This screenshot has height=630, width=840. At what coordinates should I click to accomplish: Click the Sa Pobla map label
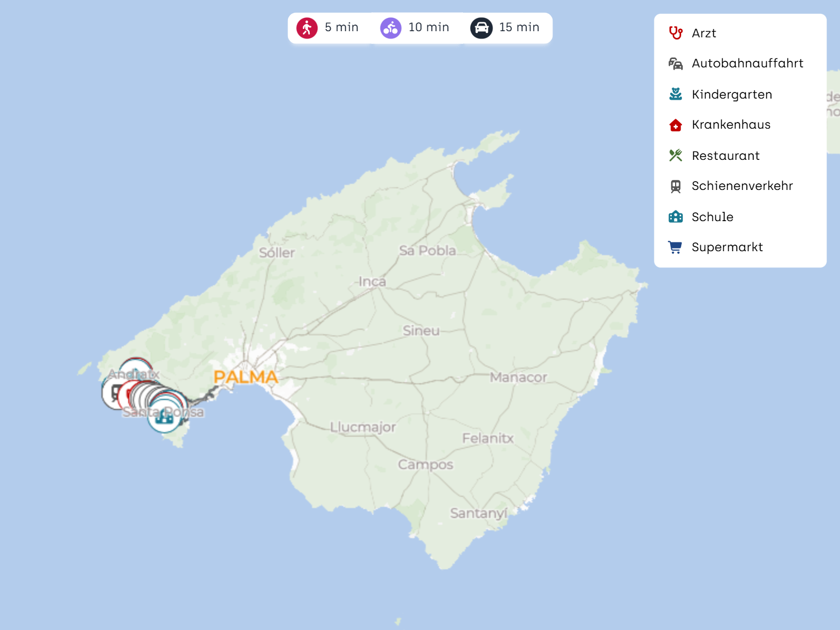coord(427,251)
